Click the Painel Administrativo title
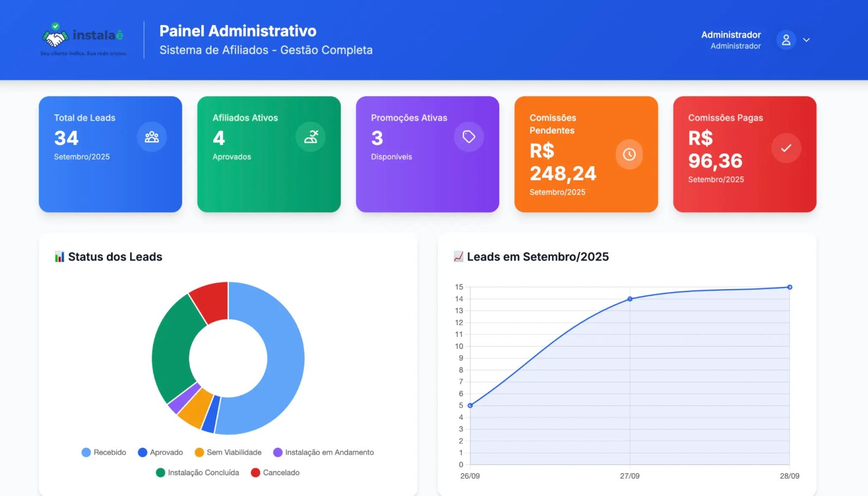Image resolution: width=868 pixels, height=496 pixels. coord(238,31)
